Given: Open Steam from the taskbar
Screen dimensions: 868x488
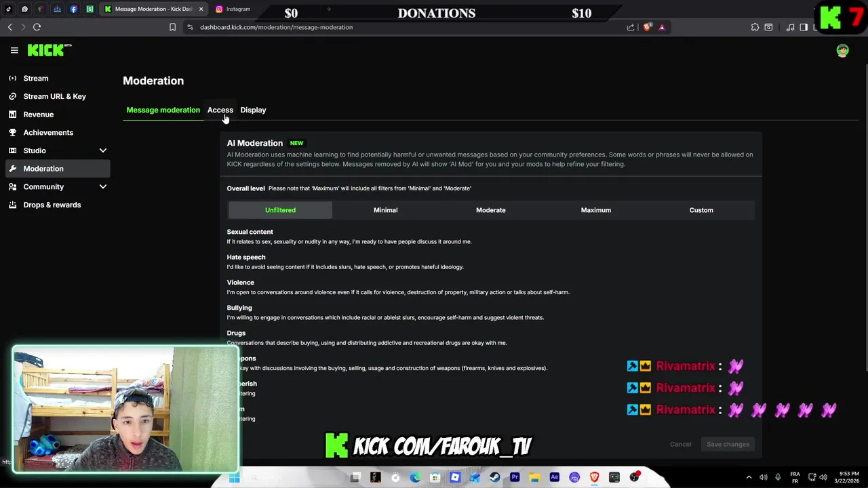Looking at the screenshot, I should pyautogui.click(x=494, y=477).
